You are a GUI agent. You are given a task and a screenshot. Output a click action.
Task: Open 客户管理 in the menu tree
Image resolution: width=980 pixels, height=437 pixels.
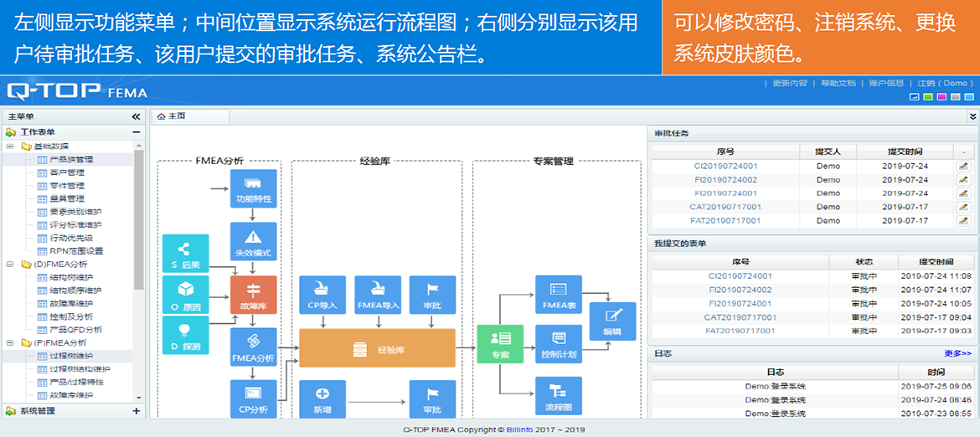[67, 172]
